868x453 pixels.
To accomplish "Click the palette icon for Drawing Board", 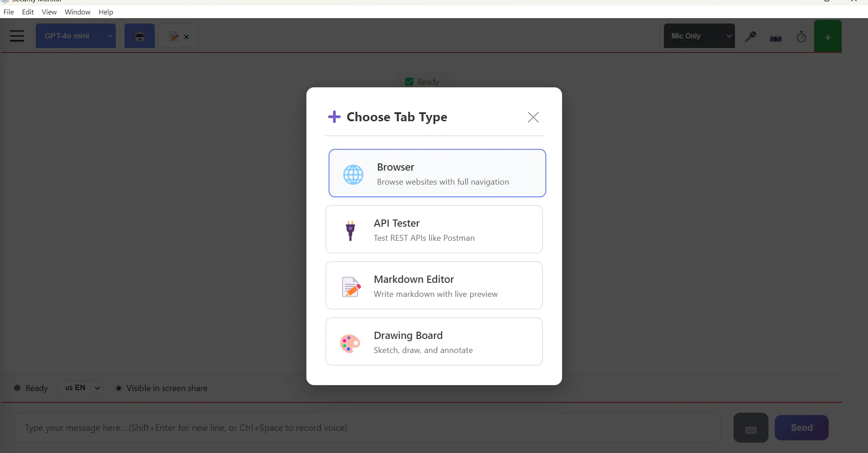I will click(x=350, y=343).
